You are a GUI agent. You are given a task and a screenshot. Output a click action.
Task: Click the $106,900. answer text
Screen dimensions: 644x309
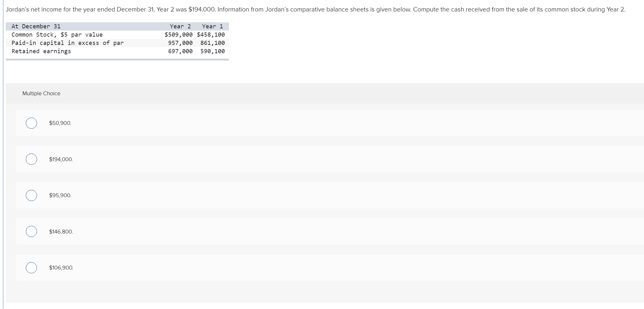61,268
